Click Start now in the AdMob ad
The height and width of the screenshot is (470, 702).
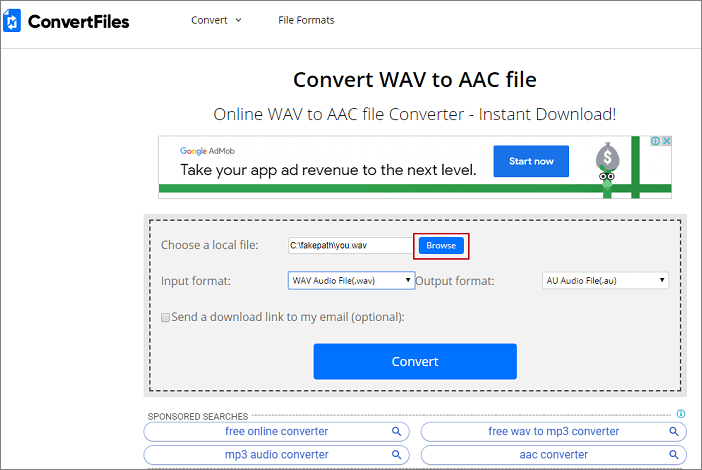(x=531, y=161)
